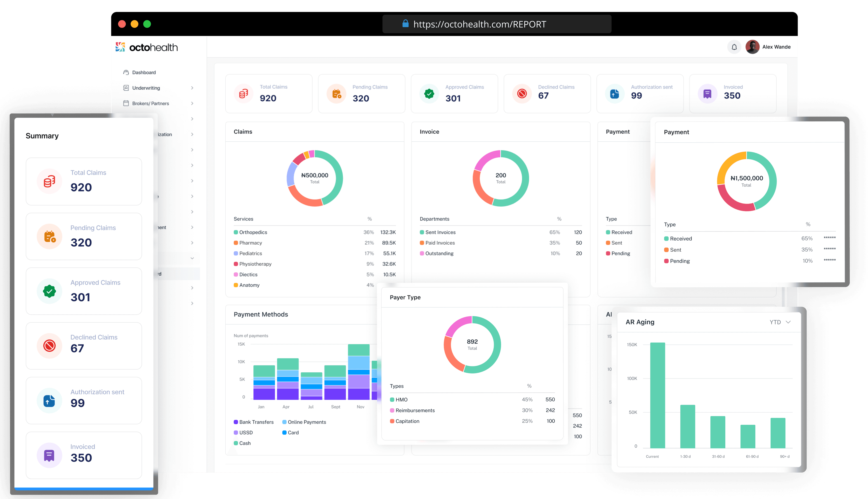Click Approved Claims green check badge in Summary

click(x=49, y=291)
